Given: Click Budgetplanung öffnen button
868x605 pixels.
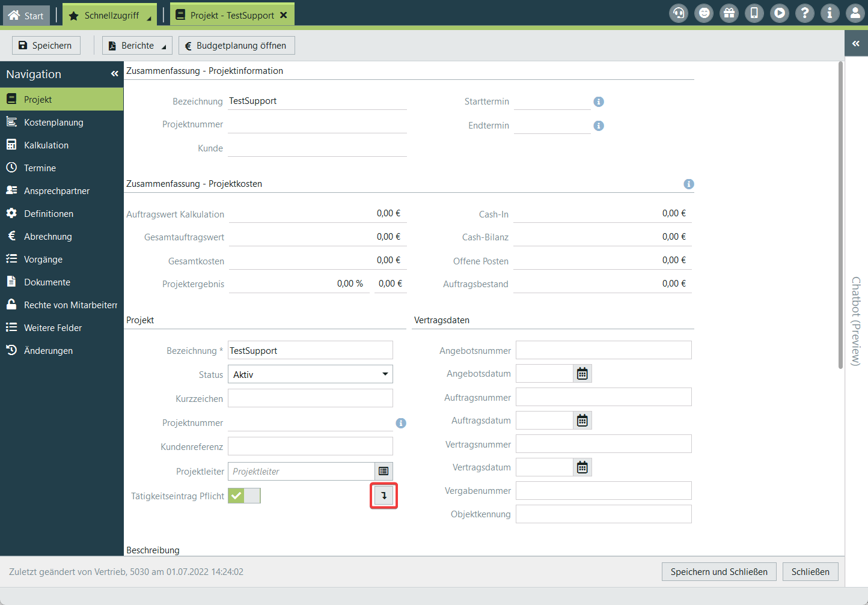Looking at the screenshot, I should tap(236, 46).
